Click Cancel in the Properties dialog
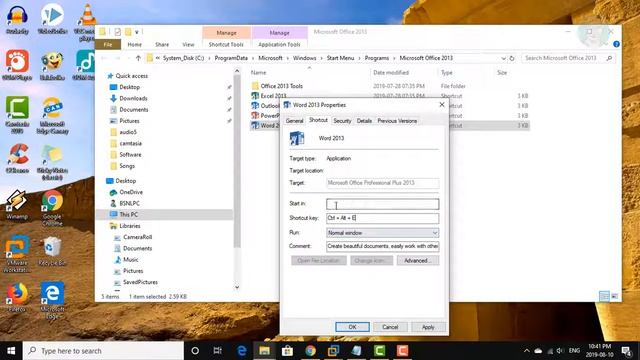Screen dimensions: 640x360 [390, 327]
